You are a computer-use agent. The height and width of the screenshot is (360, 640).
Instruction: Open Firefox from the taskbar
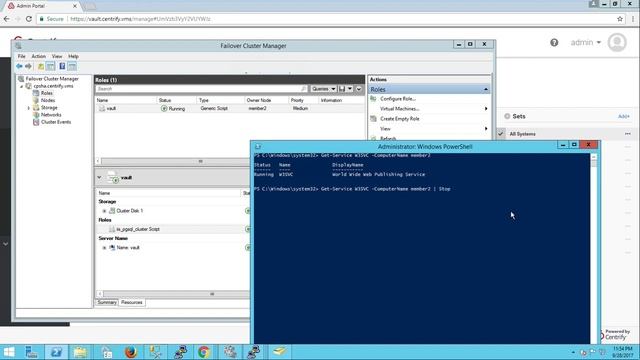tap(131, 352)
